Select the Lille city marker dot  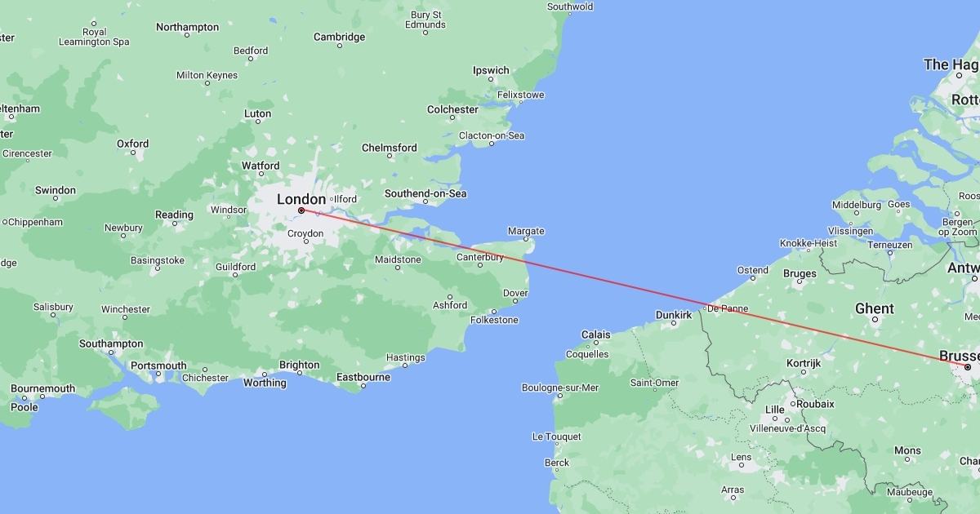[x=774, y=420]
